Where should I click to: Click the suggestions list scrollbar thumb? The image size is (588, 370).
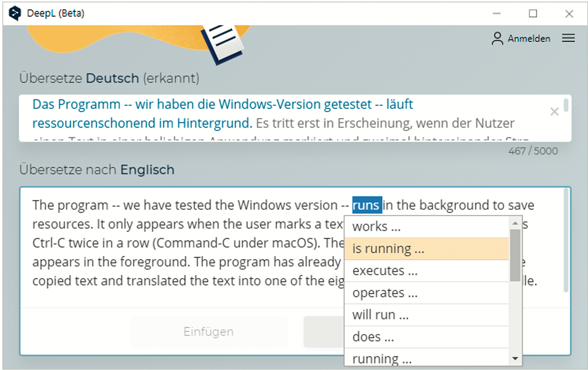coord(515,255)
